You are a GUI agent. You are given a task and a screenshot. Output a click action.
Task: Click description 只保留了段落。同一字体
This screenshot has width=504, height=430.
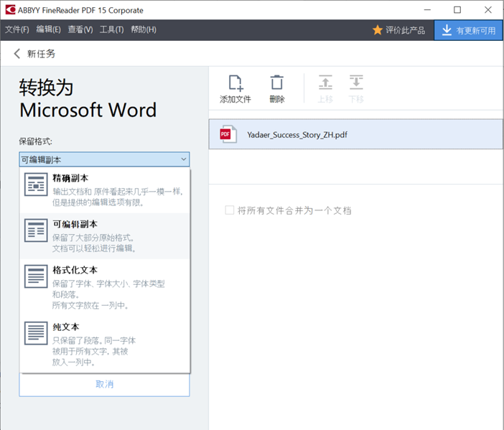tap(94, 340)
